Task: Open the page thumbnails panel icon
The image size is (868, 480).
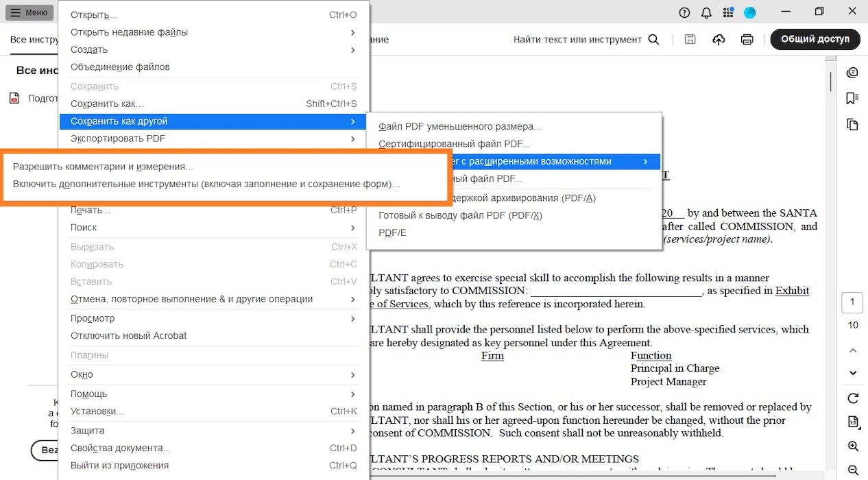Action: [852, 124]
